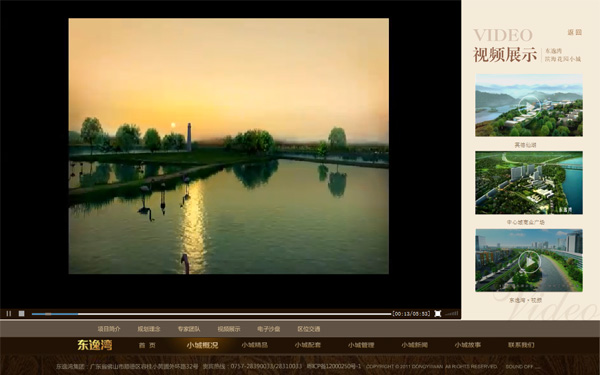Viewport: 600px width, 375px height.
Task: Click the 东逸湾 gold logo
Action: [x=95, y=345]
